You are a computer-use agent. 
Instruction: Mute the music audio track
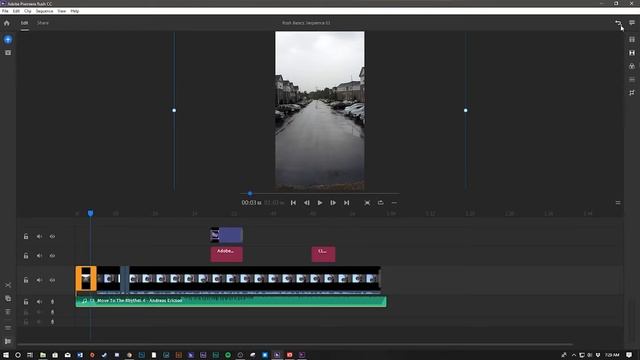39,302
